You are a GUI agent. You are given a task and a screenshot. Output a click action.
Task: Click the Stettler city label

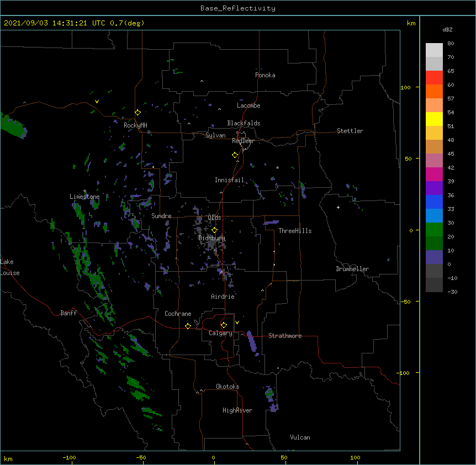pyautogui.click(x=350, y=131)
